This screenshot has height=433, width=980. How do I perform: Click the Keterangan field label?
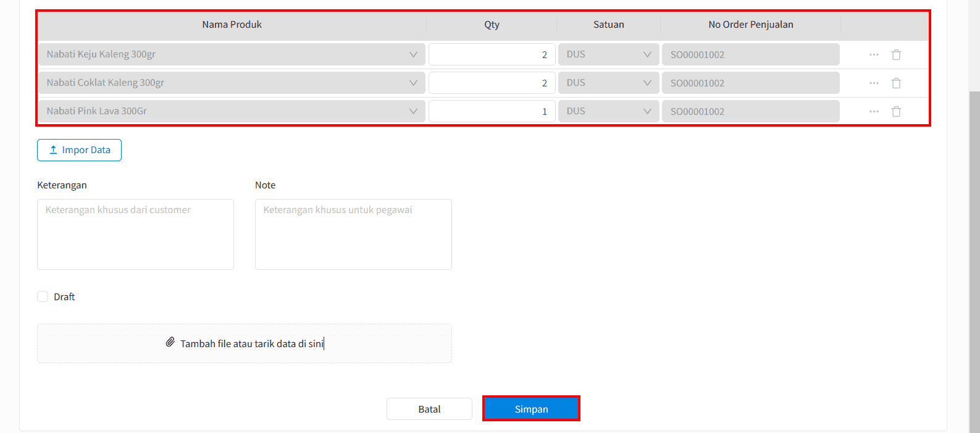tap(62, 185)
